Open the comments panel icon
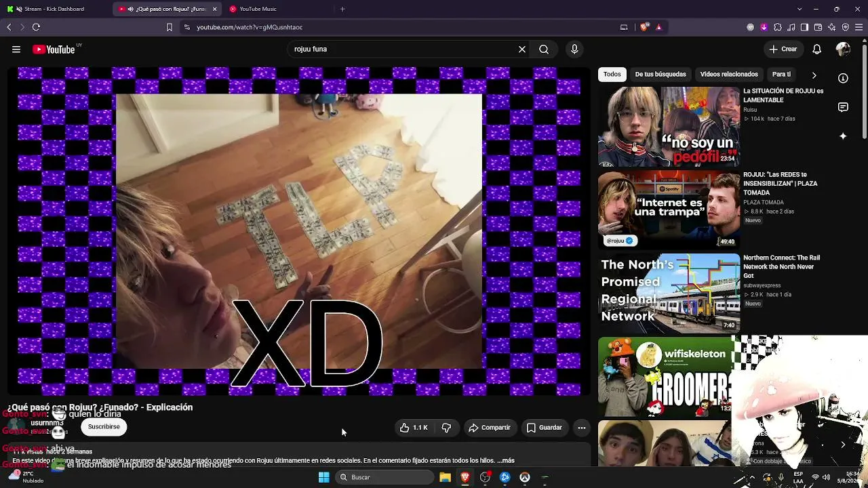Screen dimensions: 868x488 pyautogui.click(x=843, y=107)
